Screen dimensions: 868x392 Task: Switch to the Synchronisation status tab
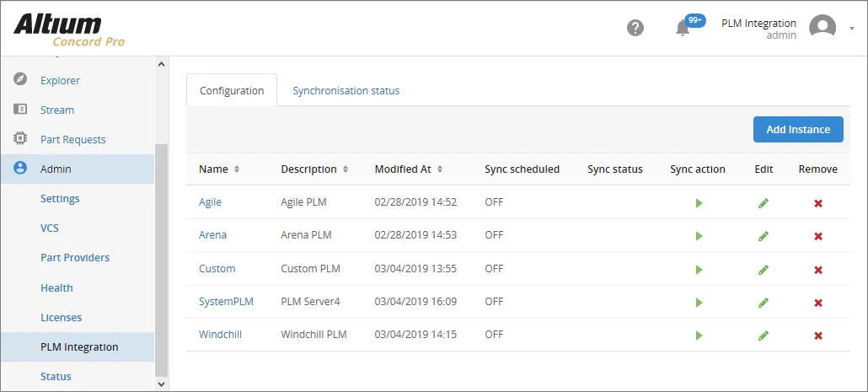[346, 91]
